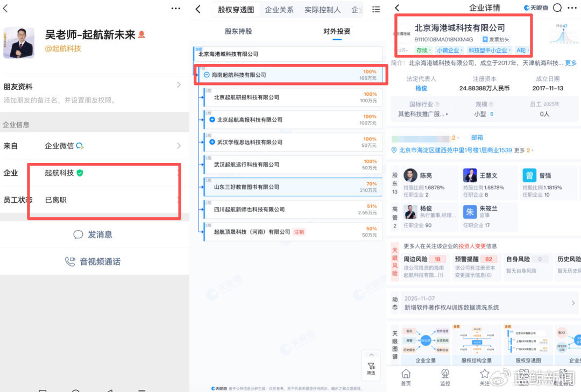Switch to 股东持股 sub-tab

(x=238, y=32)
